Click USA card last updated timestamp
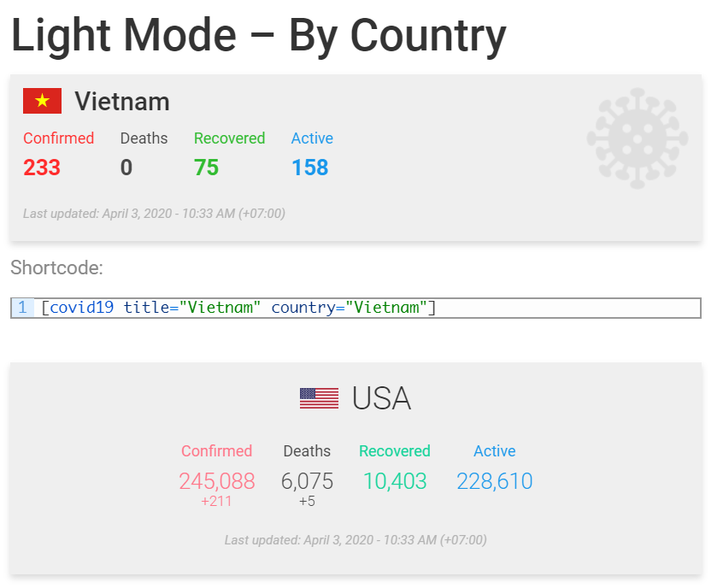723x588 pixels. [356, 540]
